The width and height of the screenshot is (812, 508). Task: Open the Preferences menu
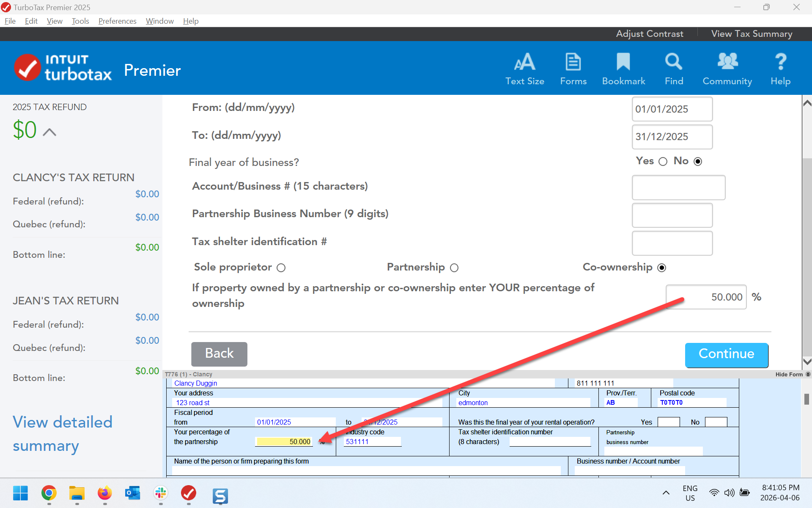117,21
